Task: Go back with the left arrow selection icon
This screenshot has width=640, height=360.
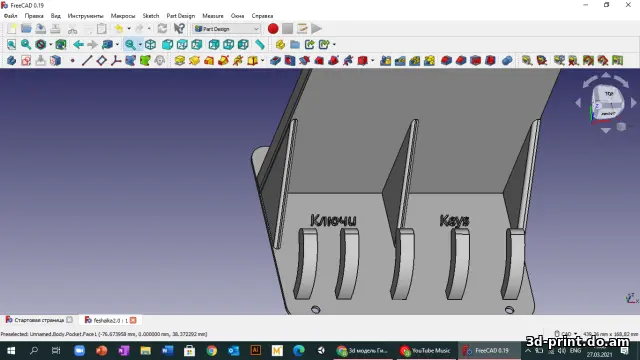Action: [78, 44]
